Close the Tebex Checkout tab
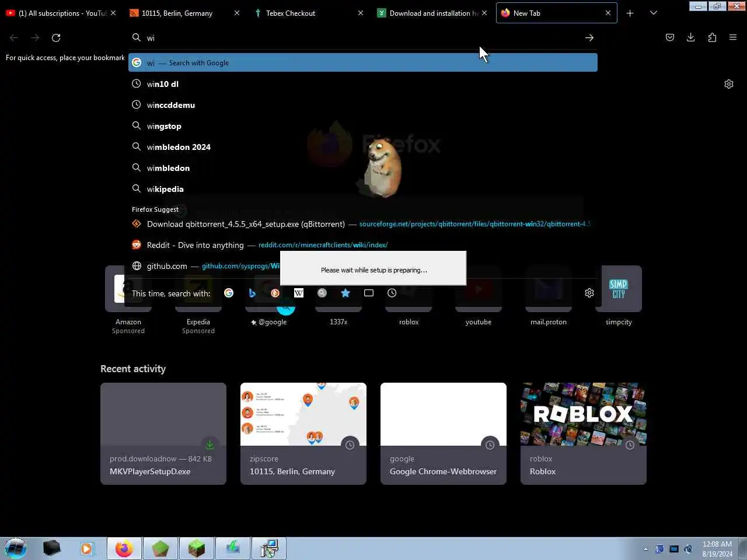The height and width of the screenshot is (560, 747). click(x=361, y=13)
